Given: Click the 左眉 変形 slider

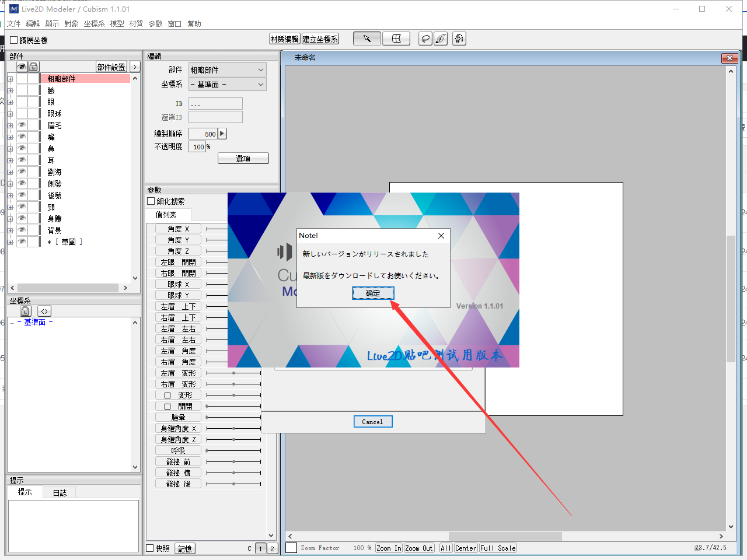Looking at the screenshot, I should pyautogui.click(x=233, y=373).
